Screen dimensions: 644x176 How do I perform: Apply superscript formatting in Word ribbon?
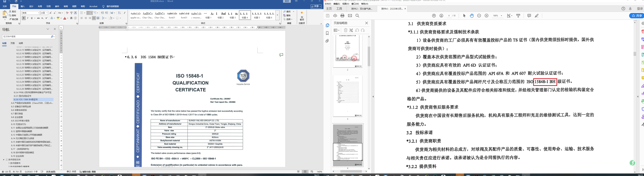(47, 18)
